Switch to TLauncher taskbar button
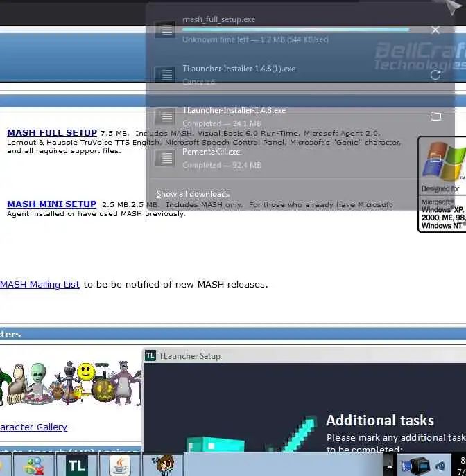 click(77, 465)
